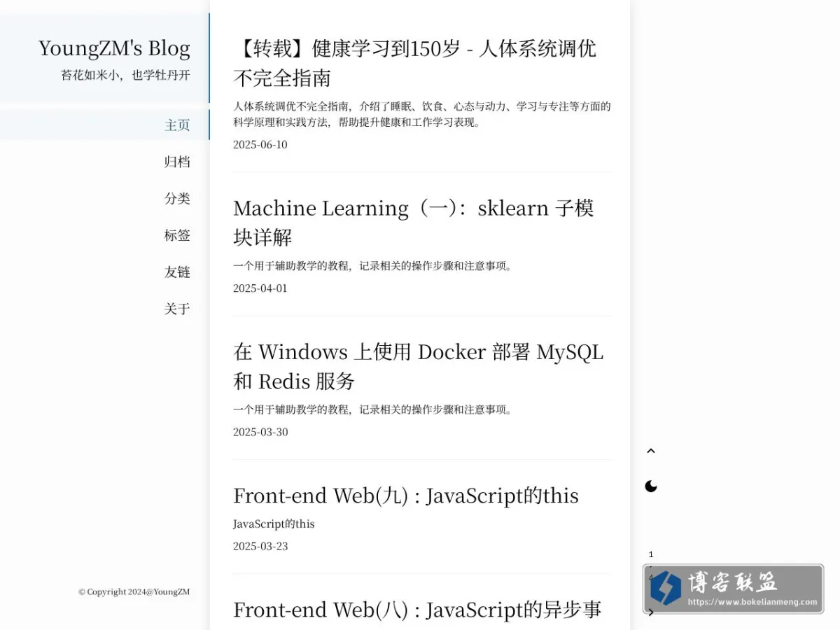This screenshot has width=840, height=630.
Task: Click the subtitle 苔花如米小，也学牡丹开
Action: click(125, 75)
